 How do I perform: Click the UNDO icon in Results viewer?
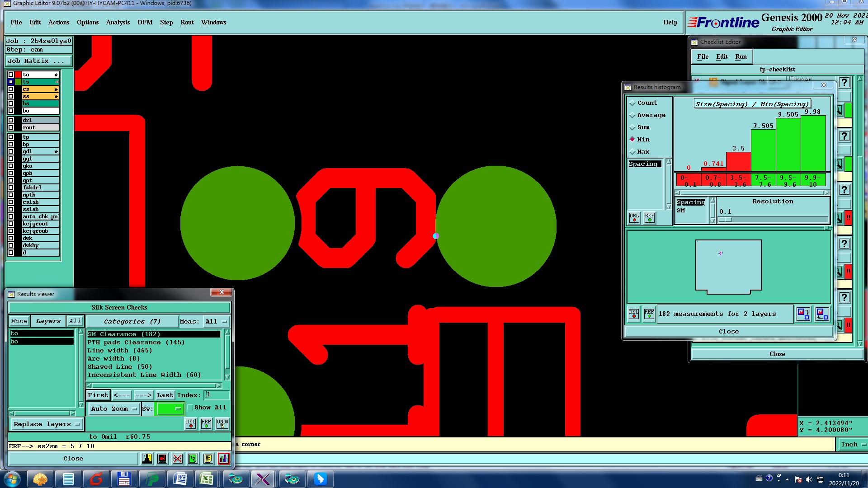(x=222, y=424)
